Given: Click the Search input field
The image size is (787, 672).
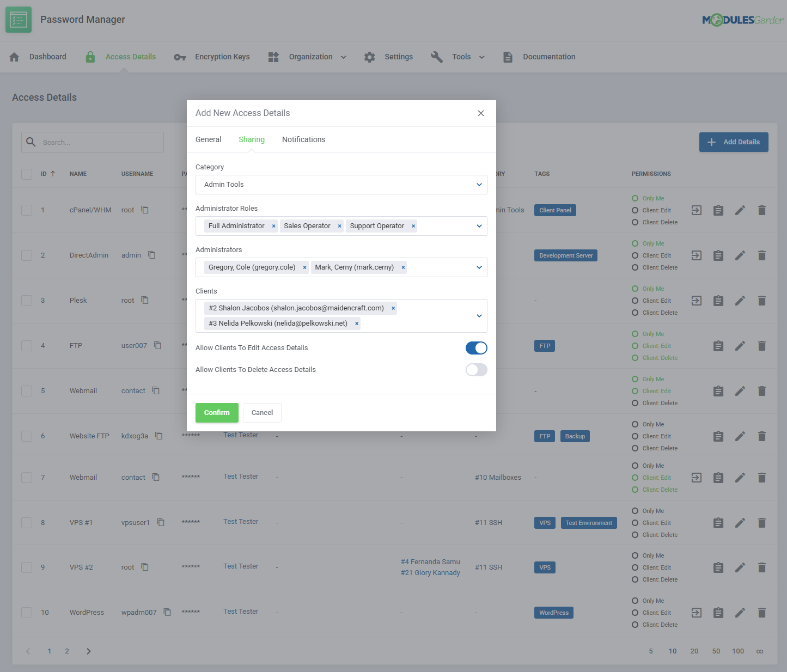Looking at the screenshot, I should click(93, 142).
